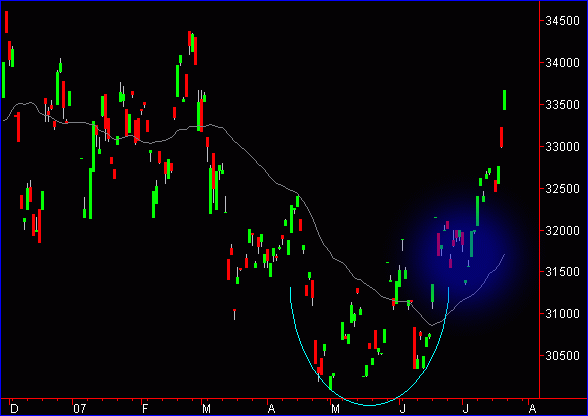Click the 31000 price axis label
Screen dimensions: 588x416
pos(562,314)
